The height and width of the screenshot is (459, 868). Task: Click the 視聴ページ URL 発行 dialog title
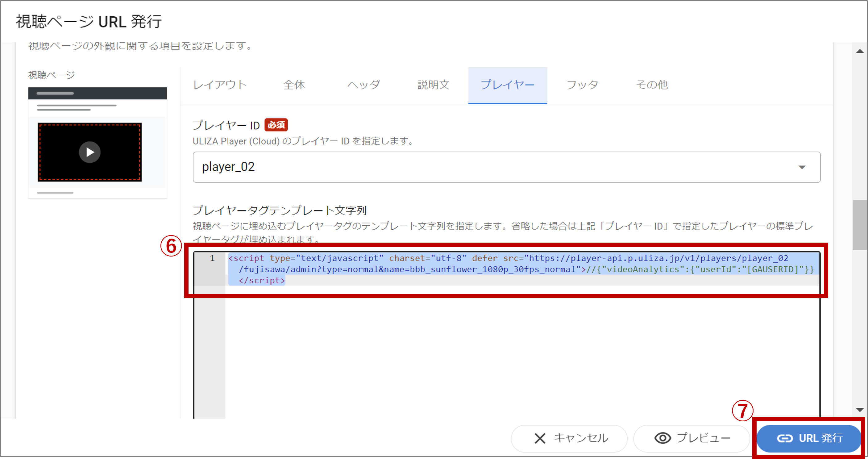coord(89,22)
